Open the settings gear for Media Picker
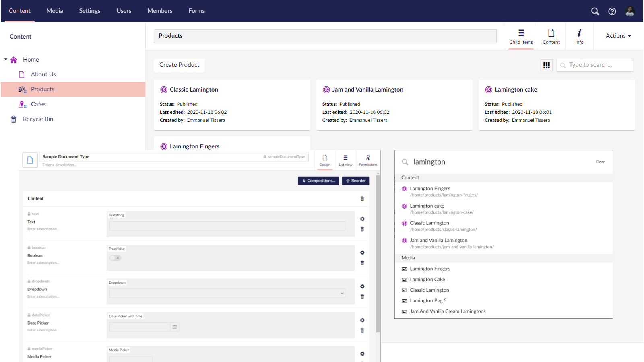This screenshot has width=644, height=362. [x=362, y=354]
